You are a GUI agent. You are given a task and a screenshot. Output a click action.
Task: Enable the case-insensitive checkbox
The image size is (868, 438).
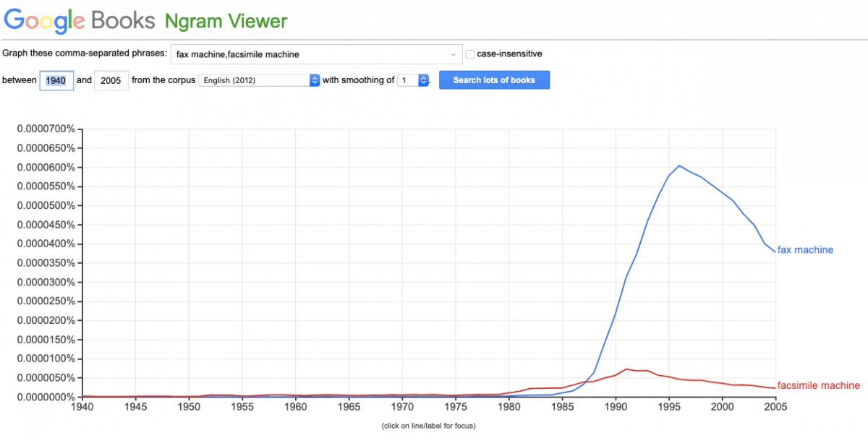[470, 54]
